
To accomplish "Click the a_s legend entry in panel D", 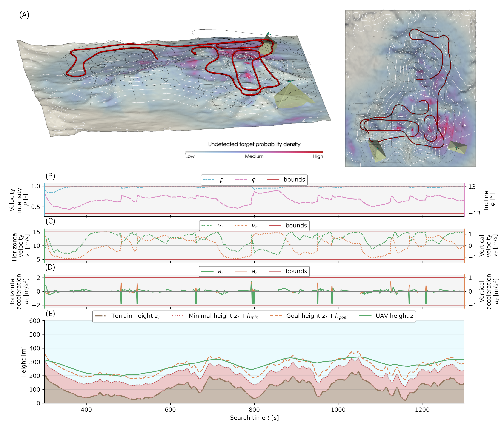I will 212,271.
